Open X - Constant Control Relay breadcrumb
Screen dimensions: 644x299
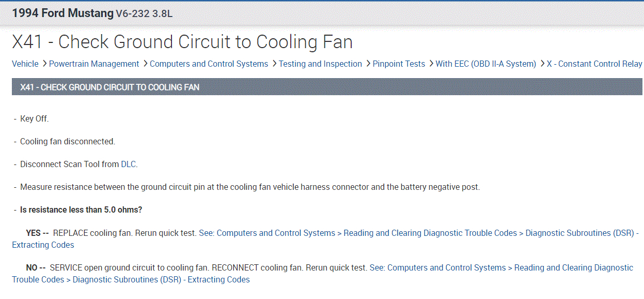point(594,64)
